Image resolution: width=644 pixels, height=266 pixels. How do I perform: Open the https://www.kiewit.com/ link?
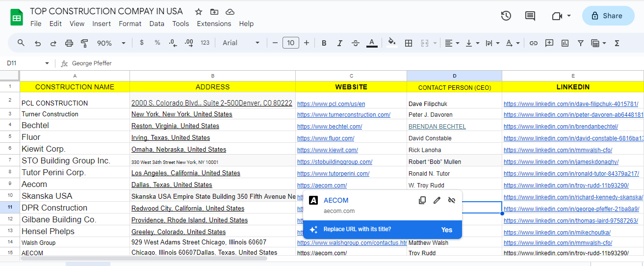pos(328,150)
